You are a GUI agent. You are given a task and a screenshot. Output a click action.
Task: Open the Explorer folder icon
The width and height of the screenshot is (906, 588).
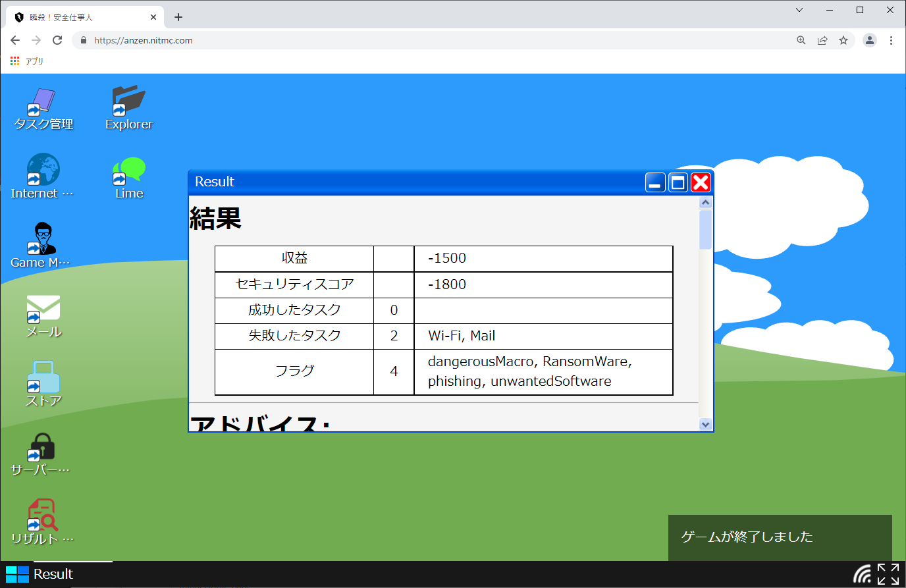129,109
